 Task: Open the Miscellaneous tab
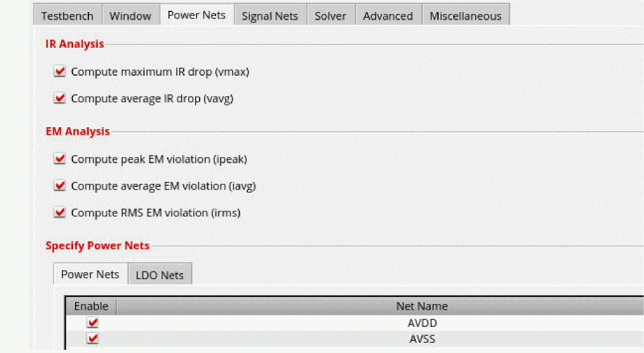[465, 16]
